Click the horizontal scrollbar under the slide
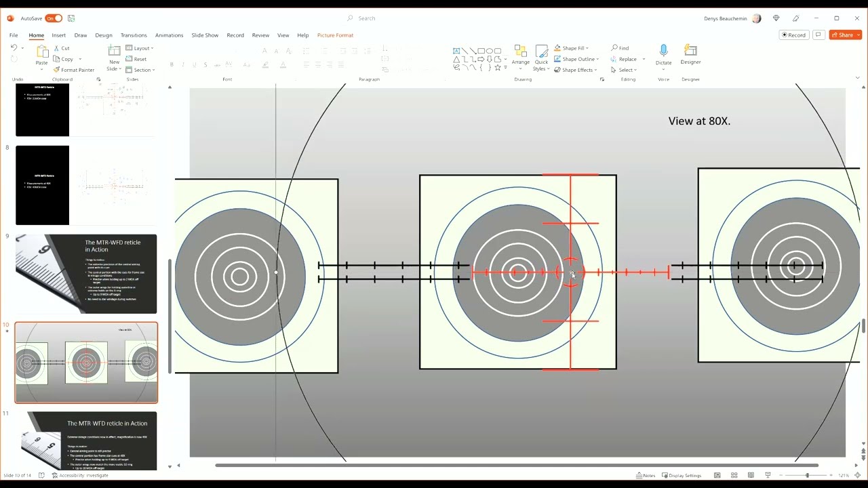The image size is (868, 488). coord(517,466)
